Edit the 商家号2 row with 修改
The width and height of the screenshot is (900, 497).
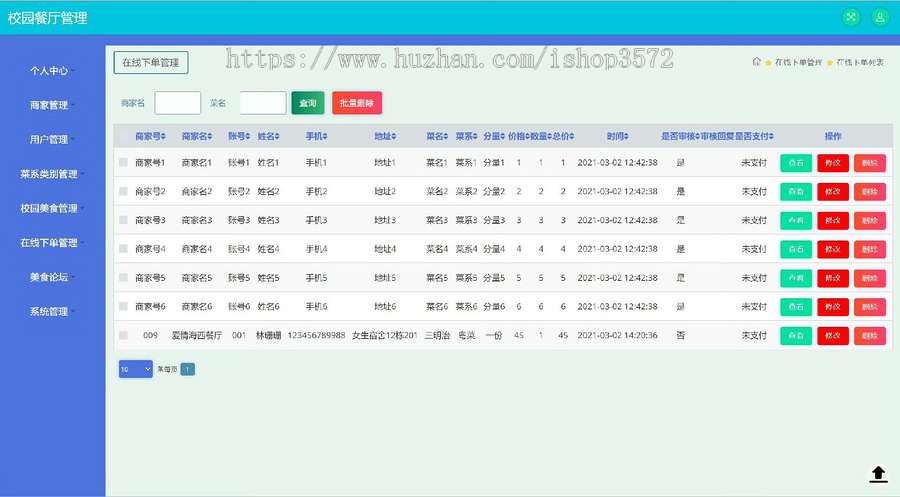tap(833, 192)
